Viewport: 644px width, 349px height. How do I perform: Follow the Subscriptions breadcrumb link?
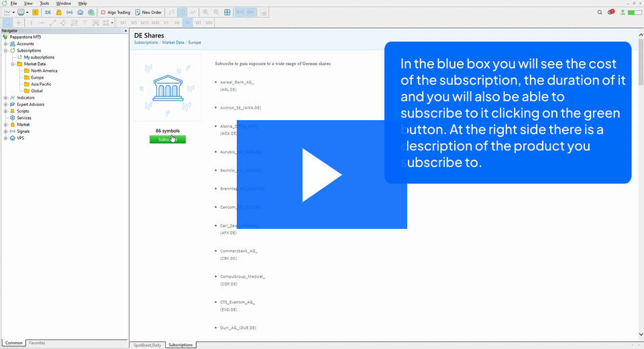[146, 42]
